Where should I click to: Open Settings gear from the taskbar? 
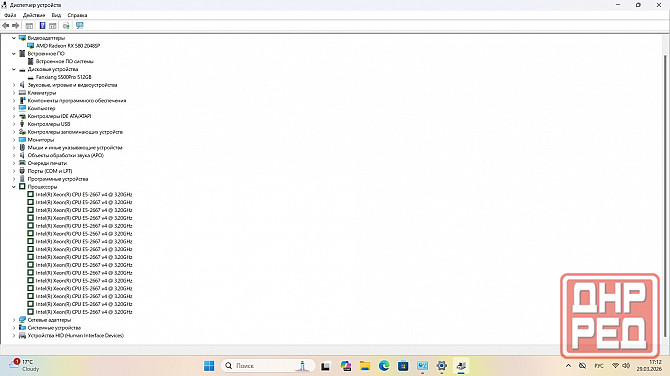tap(442, 366)
